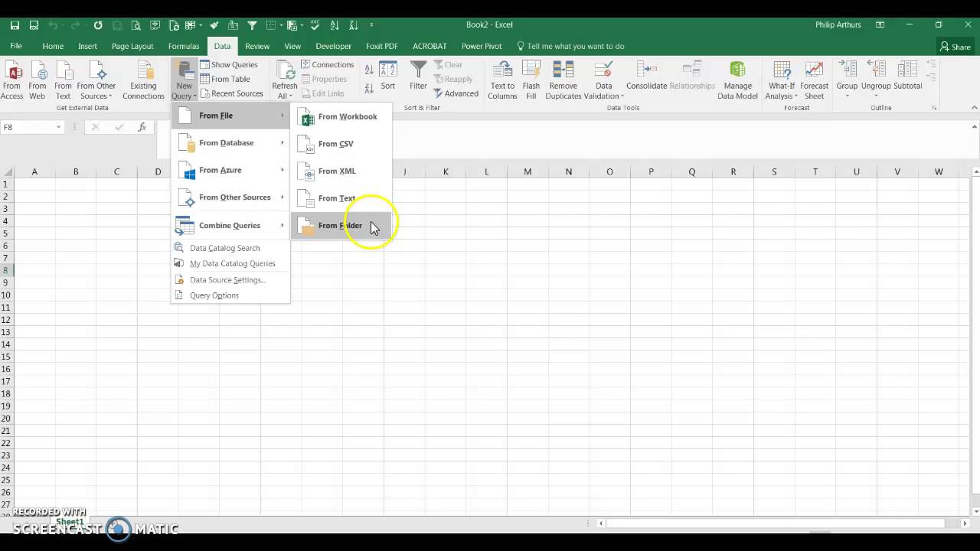Image resolution: width=980 pixels, height=551 pixels.
Task: Expand From Azure submenu
Action: [x=230, y=170]
